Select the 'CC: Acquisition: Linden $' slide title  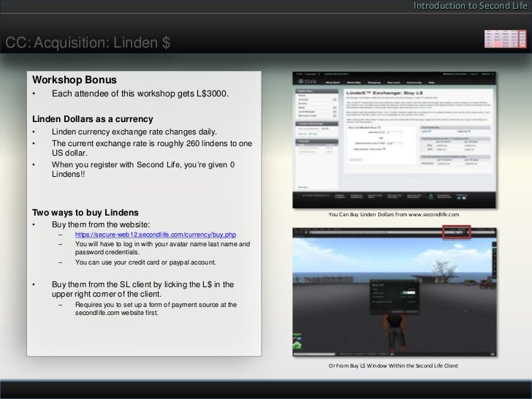pos(88,42)
